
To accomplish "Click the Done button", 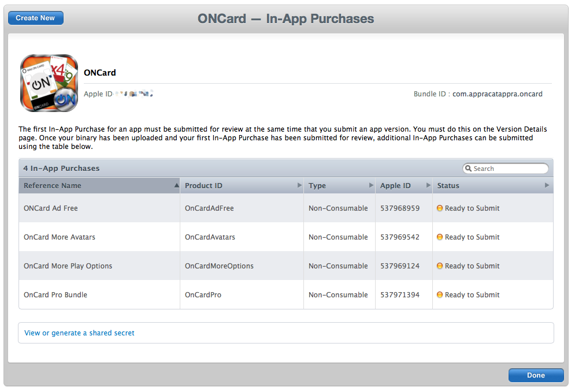I will 536,375.
